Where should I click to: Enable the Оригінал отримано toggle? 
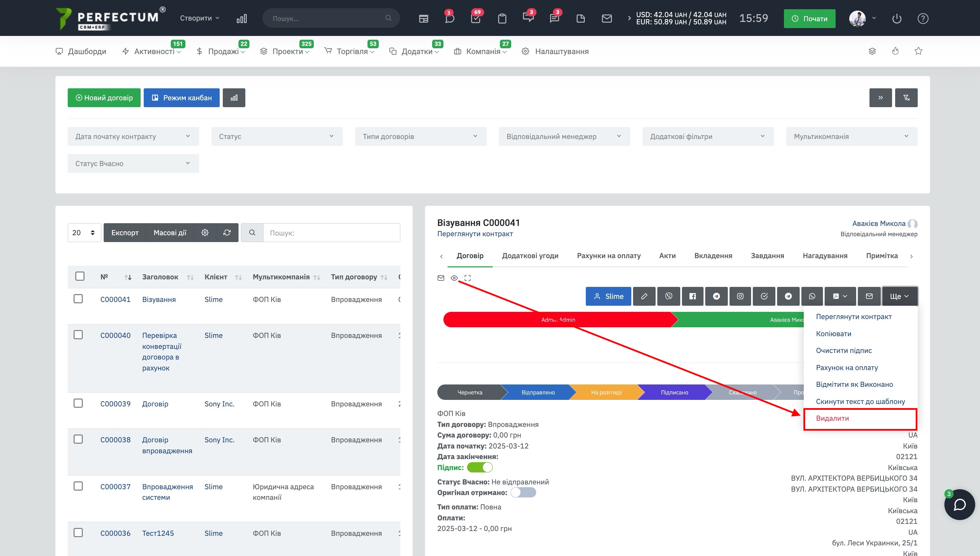pyautogui.click(x=523, y=493)
